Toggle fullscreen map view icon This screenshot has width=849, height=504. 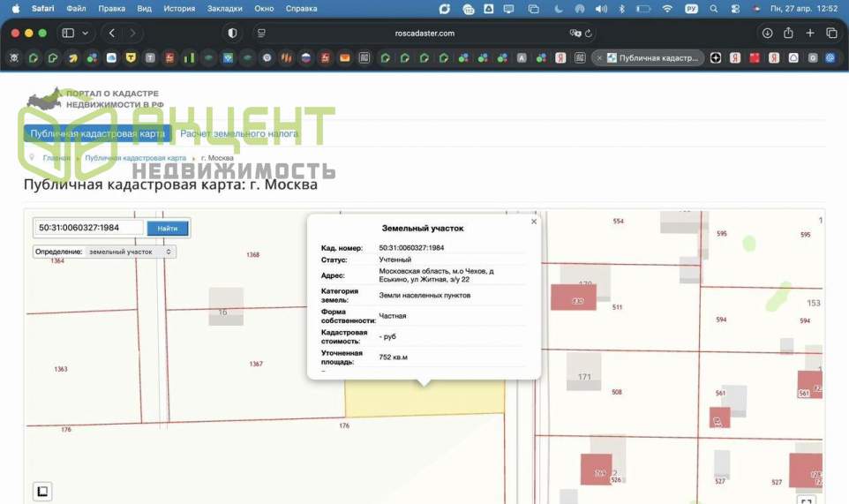point(805,500)
